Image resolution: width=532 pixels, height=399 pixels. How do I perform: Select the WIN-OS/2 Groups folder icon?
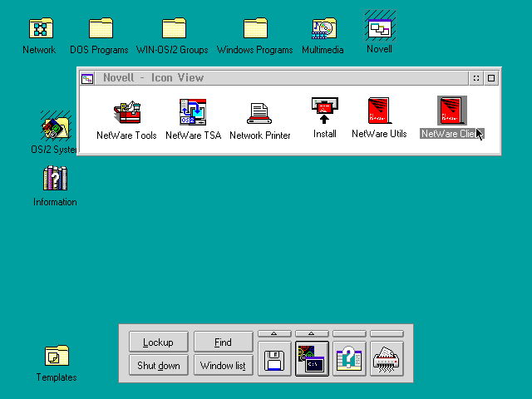174,27
